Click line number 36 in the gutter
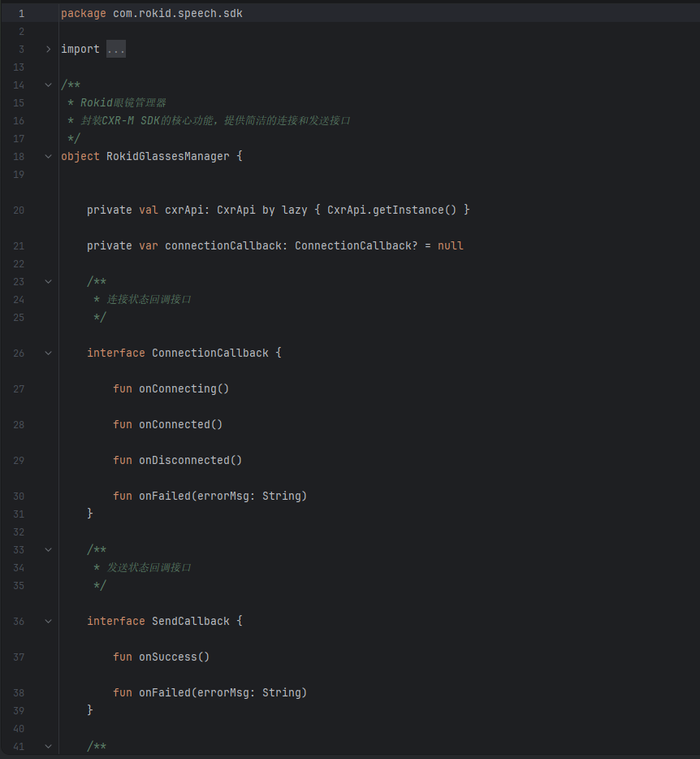Viewport: 700px width, 759px height. coord(19,622)
